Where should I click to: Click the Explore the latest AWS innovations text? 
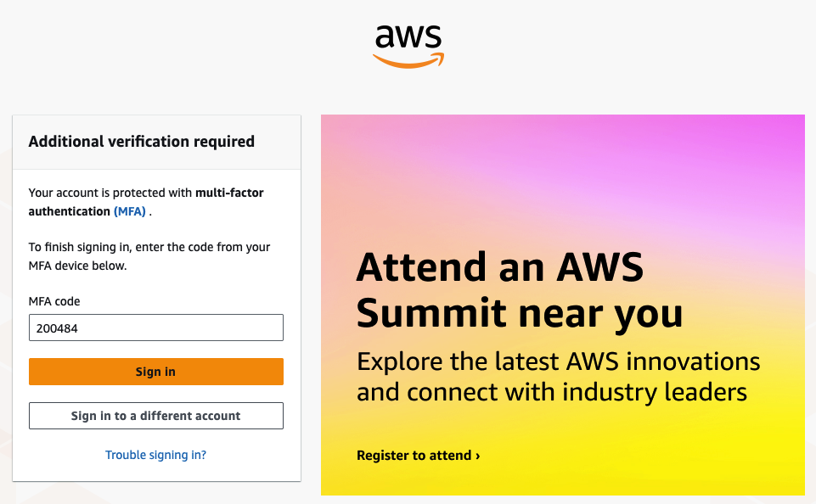558,361
